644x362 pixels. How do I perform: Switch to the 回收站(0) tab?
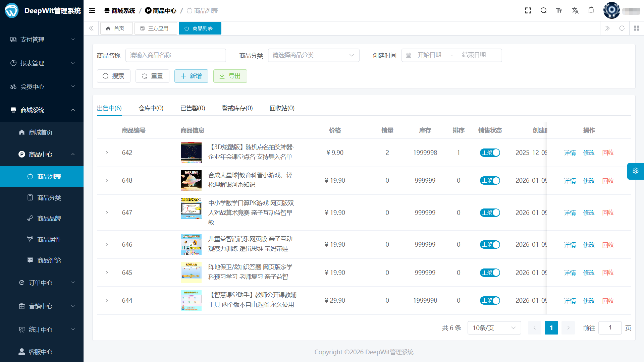pyautogui.click(x=281, y=108)
